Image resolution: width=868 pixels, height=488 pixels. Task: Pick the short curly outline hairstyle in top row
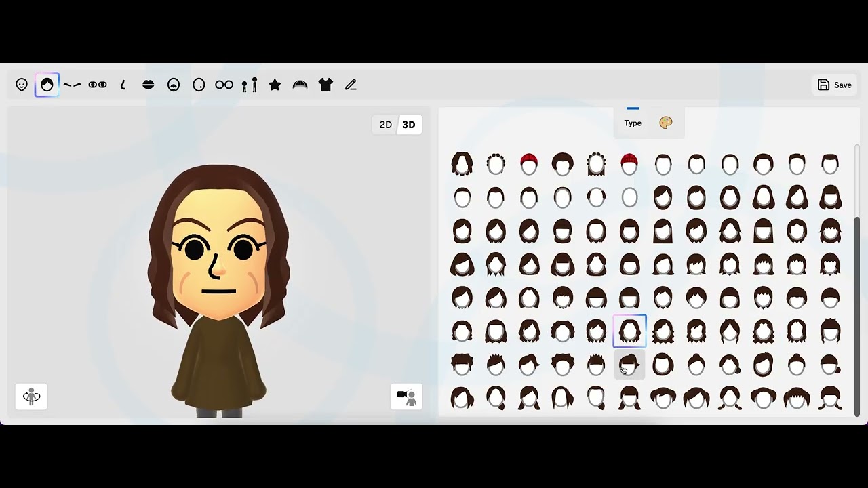tap(496, 164)
